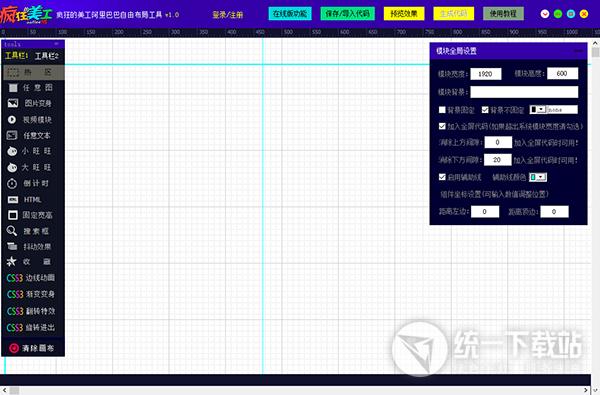Click the 搜索框 magnifier tool

[x=12, y=231]
